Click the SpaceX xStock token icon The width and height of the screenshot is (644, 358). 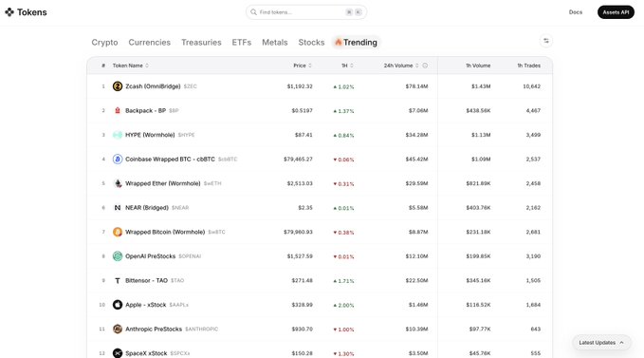coord(118,353)
